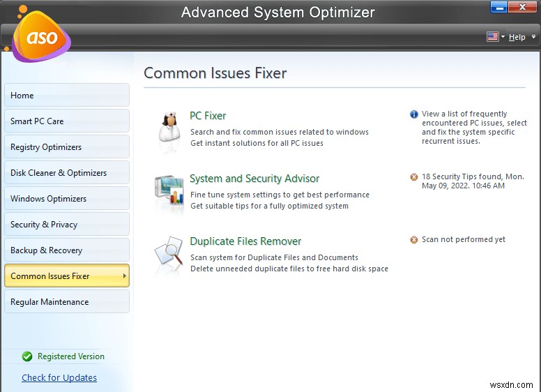Click the System and Security Advisor monitor icon
The image size is (541, 392).
(169, 190)
